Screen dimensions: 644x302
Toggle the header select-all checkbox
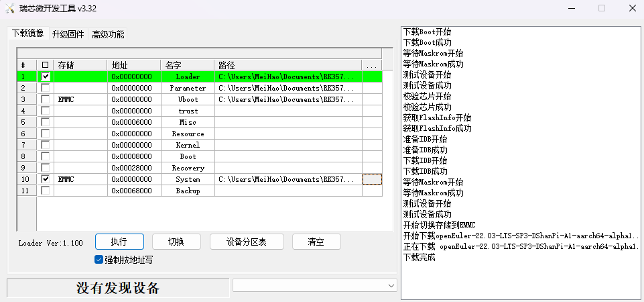(x=45, y=65)
